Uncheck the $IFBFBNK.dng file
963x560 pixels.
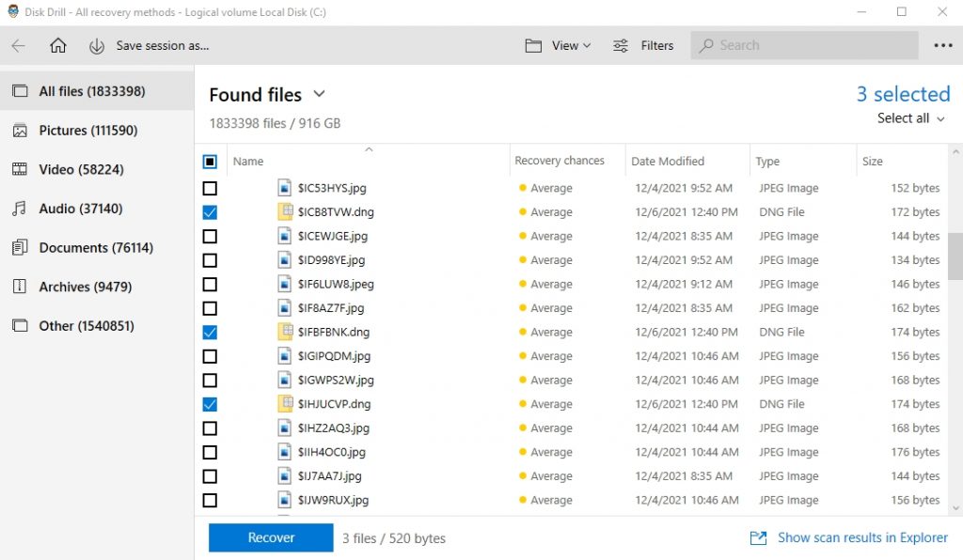pyautogui.click(x=212, y=332)
